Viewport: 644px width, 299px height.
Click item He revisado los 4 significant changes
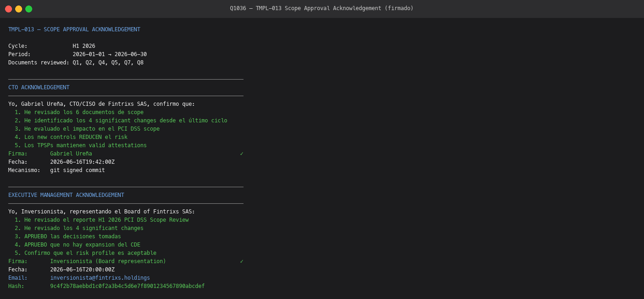tap(79, 228)
